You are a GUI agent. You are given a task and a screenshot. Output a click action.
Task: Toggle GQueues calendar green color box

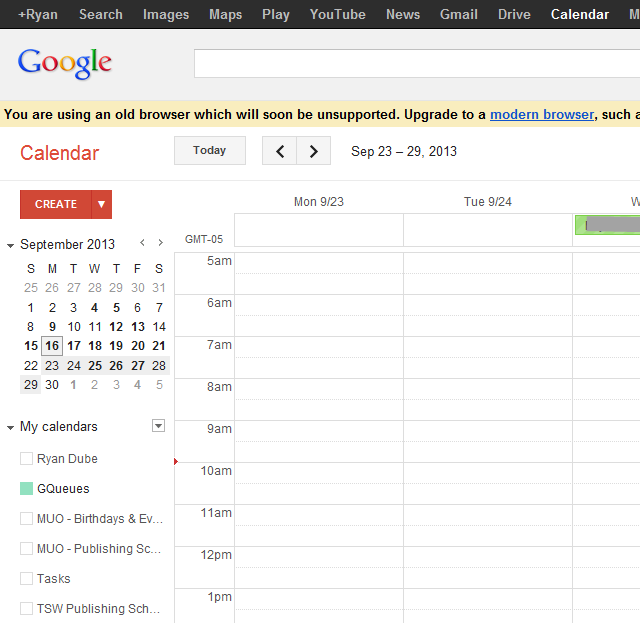coord(27,489)
